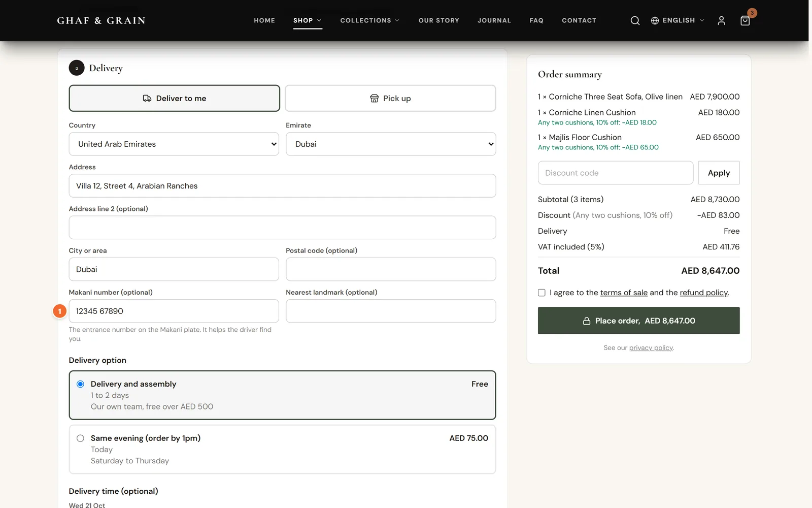Screen dimensions: 812x508
Task: Open the Country dropdown
Action: 174,144
